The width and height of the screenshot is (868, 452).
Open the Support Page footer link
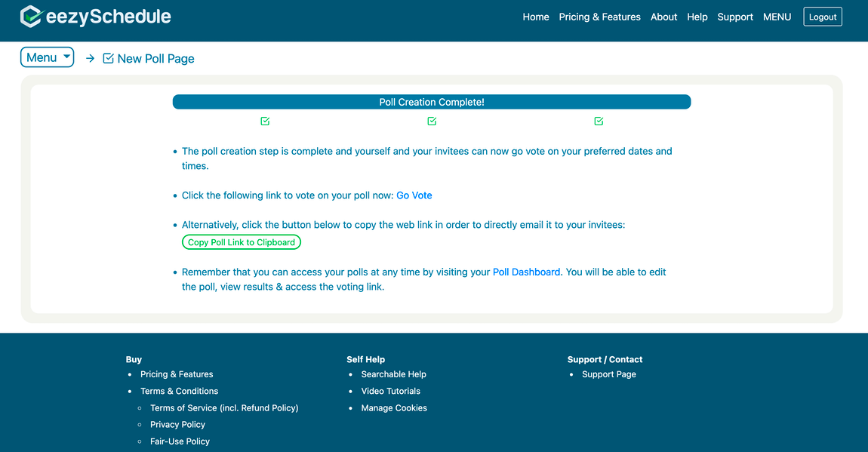[x=609, y=374]
